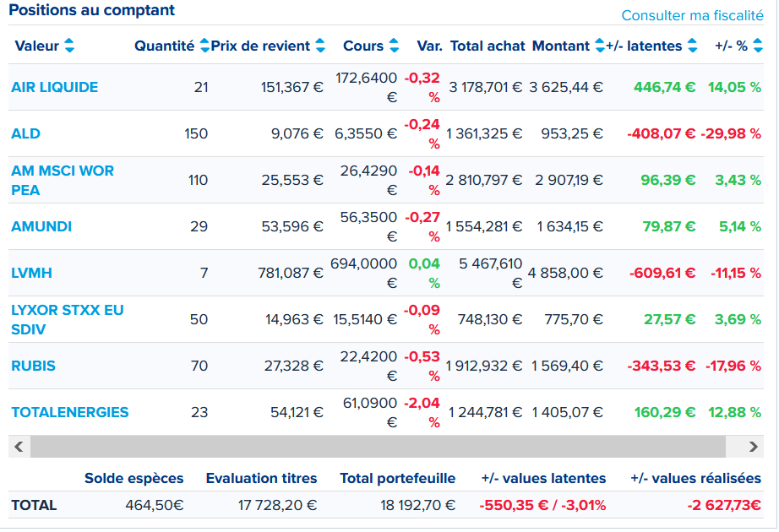Screen dimensions: 779x532
Task: Open AM MSCI WOR PEA fund
Action: [63, 181]
